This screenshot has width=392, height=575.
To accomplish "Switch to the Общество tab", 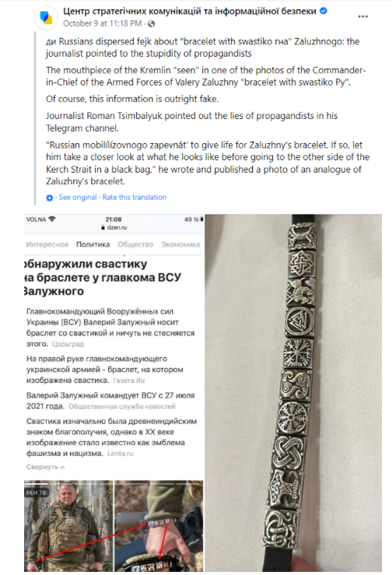I will click(x=135, y=244).
